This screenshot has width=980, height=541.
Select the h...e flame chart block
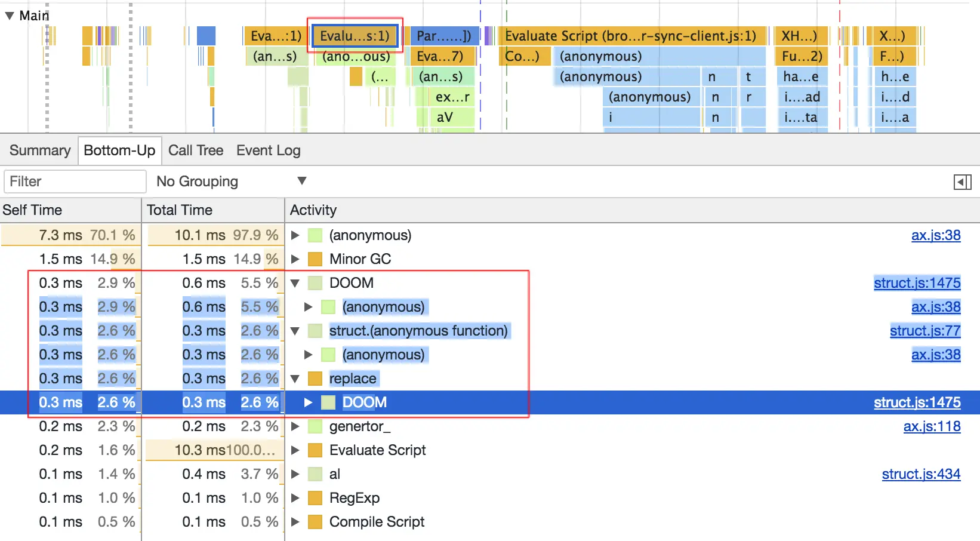(895, 76)
